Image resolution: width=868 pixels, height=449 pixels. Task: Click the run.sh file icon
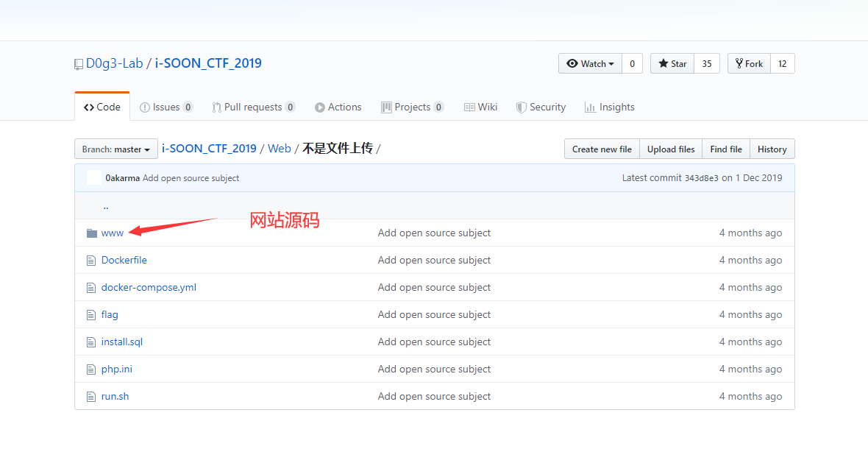tap(91, 397)
